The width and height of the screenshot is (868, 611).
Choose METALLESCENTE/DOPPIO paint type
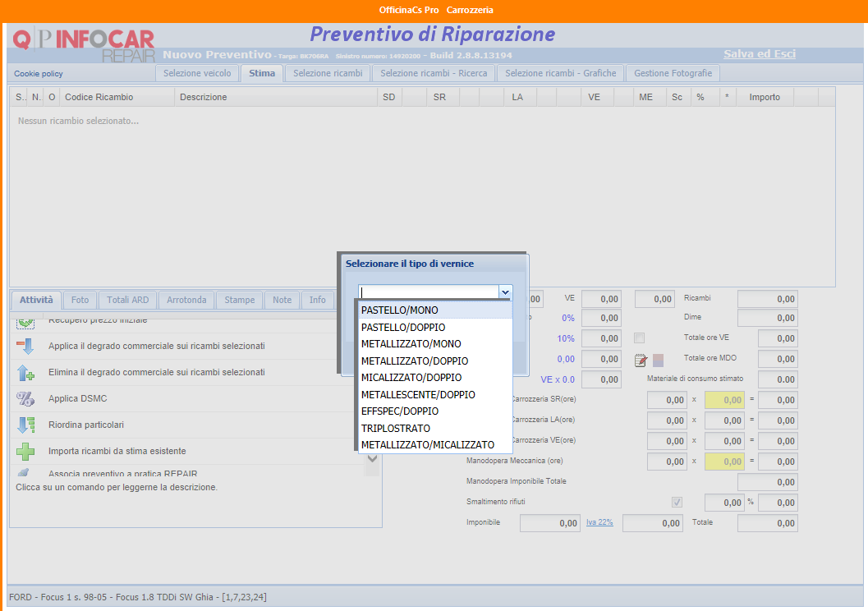pos(435,394)
